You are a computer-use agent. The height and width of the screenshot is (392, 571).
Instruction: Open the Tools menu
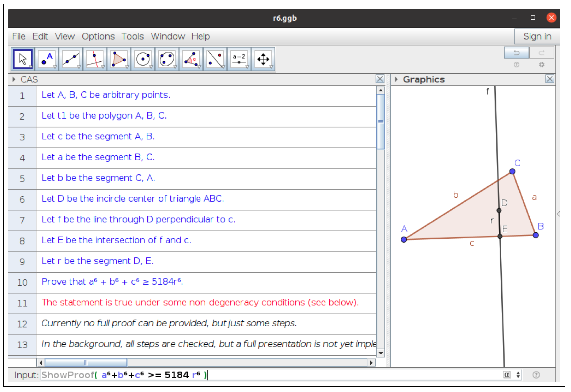click(132, 36)
